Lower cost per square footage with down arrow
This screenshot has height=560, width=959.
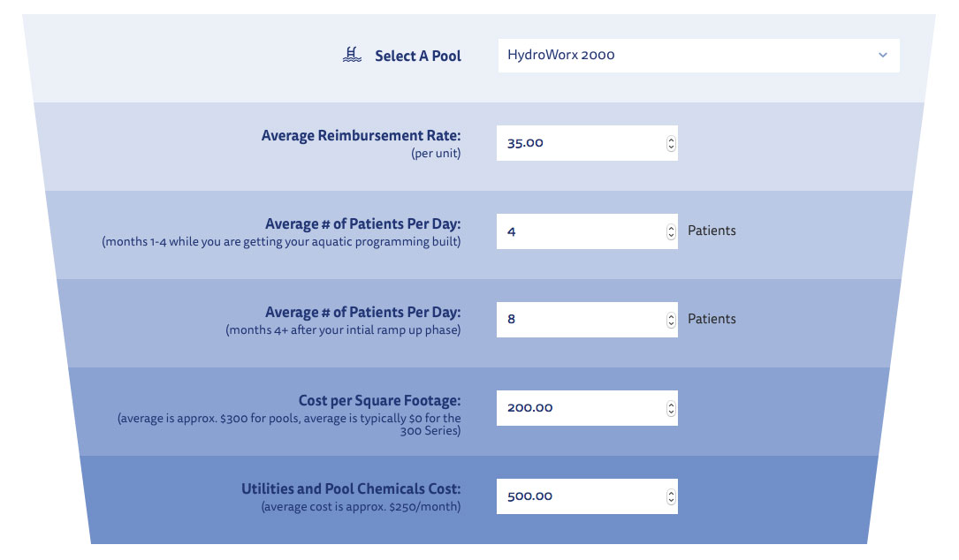671,412
